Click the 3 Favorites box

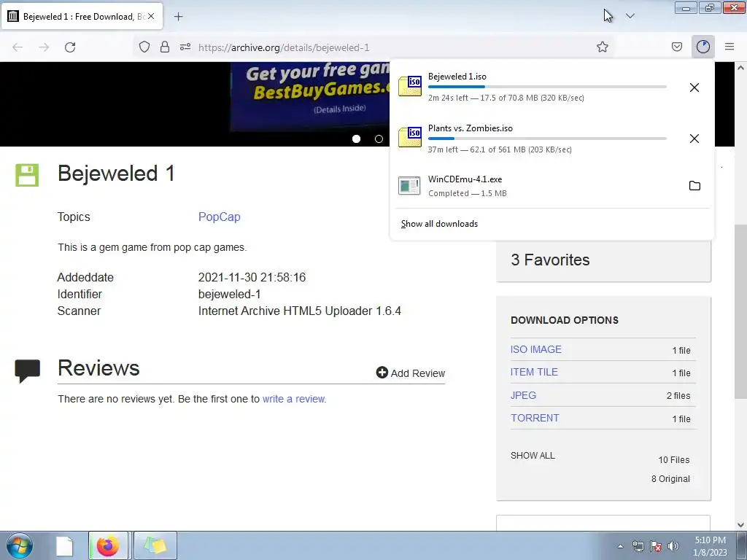(603, 261)
